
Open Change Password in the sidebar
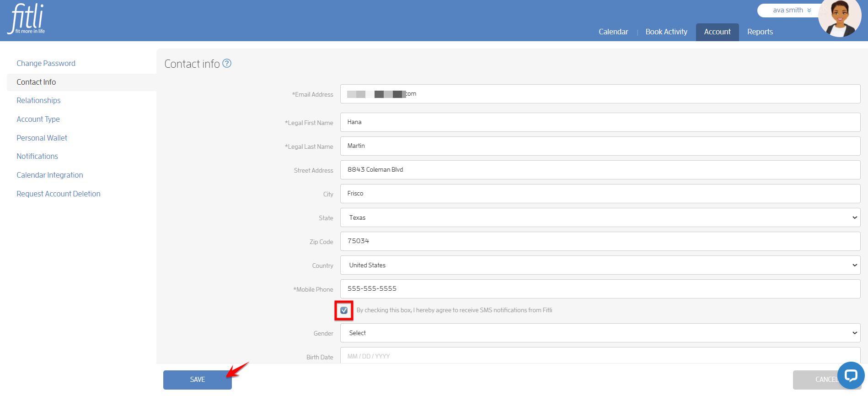coord(46,63)
